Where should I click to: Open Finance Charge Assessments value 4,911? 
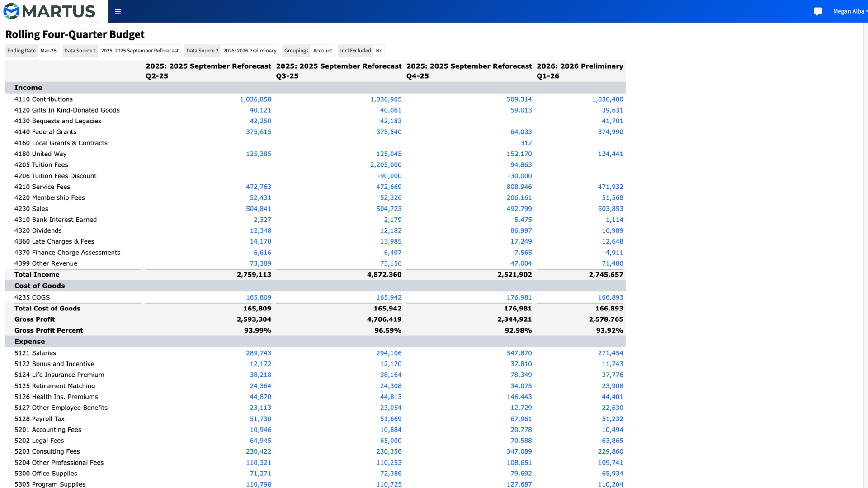point(614,253)
